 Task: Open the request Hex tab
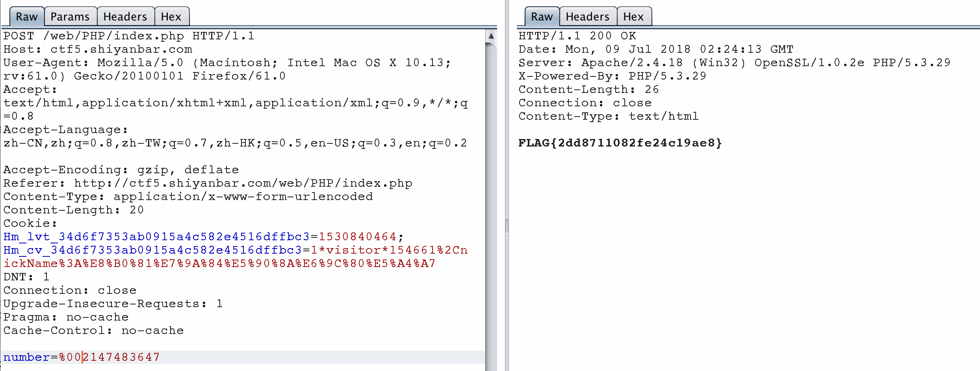[171, 17]
